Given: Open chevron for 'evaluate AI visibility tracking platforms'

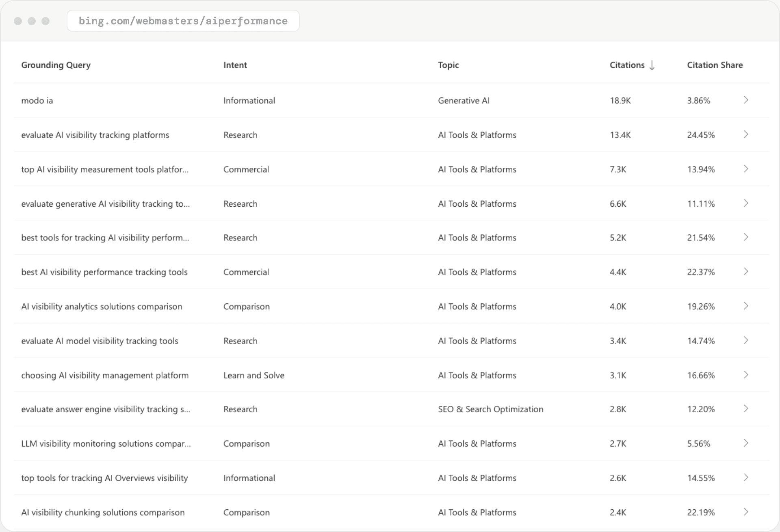Looking at the screenshot, I should [x=746, y=134].
